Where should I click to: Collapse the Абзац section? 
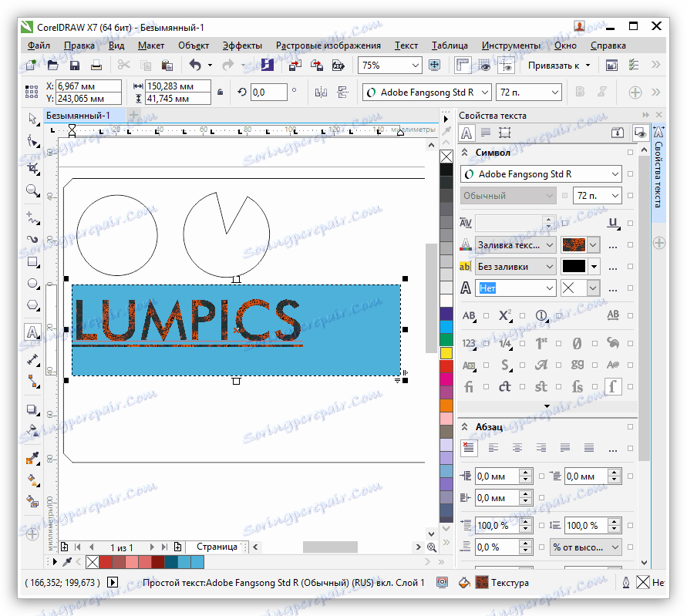coord(464,427)
